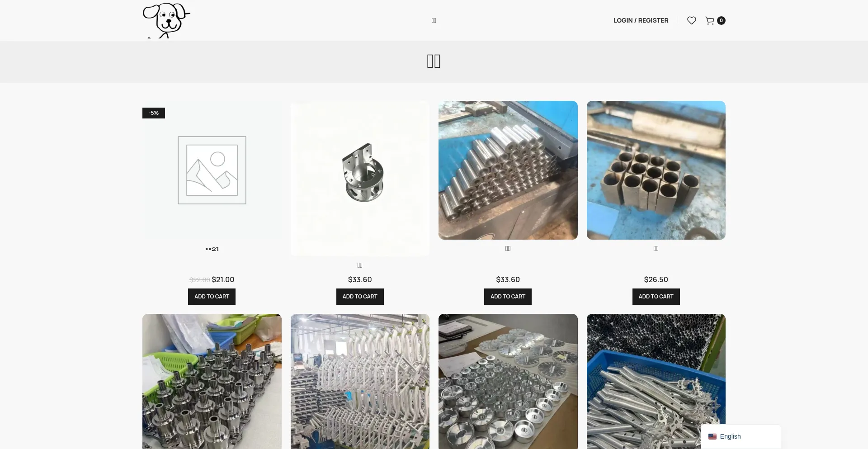This screenshot has width=868, height=449.
Task: Open LOGIN / REGISTER link
Action: (x=641, y=20)
